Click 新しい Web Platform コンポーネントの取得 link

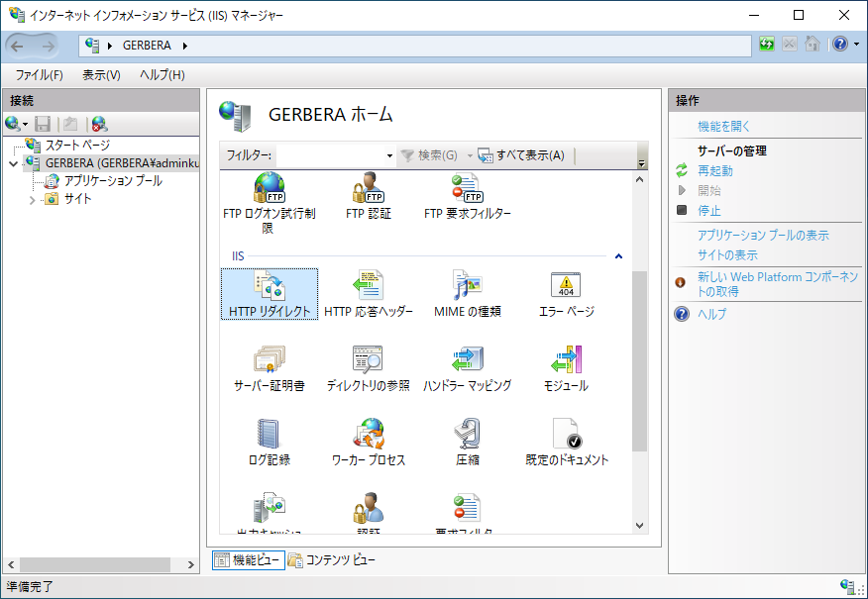(x=778, y=284)
